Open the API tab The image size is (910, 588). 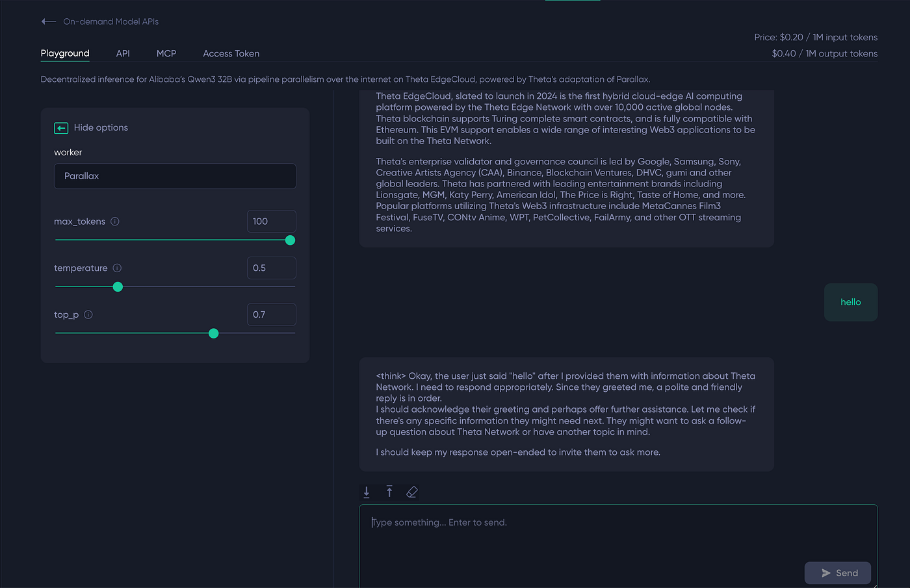123,53
